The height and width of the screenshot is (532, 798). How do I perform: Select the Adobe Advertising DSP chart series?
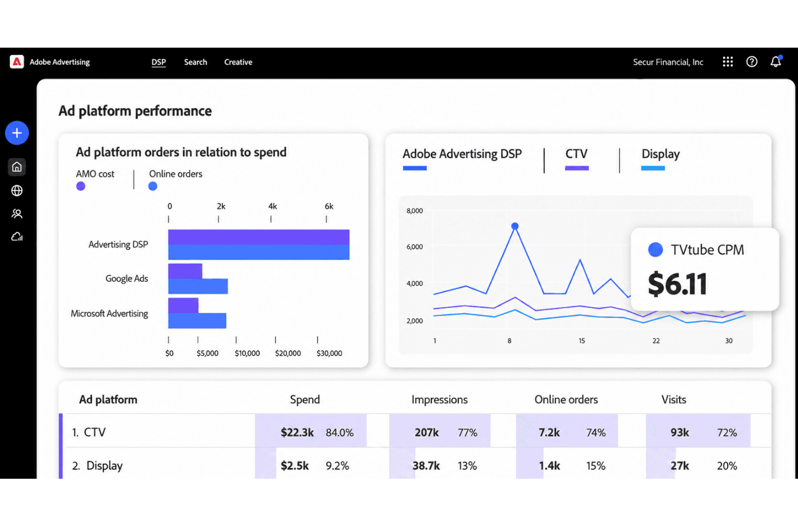[x=462, y=154]
